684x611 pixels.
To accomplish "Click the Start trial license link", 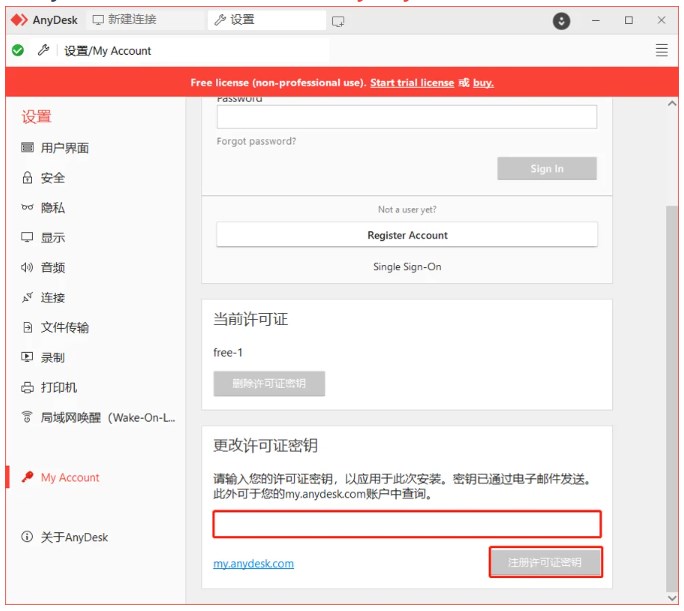I will coord(411,83).
